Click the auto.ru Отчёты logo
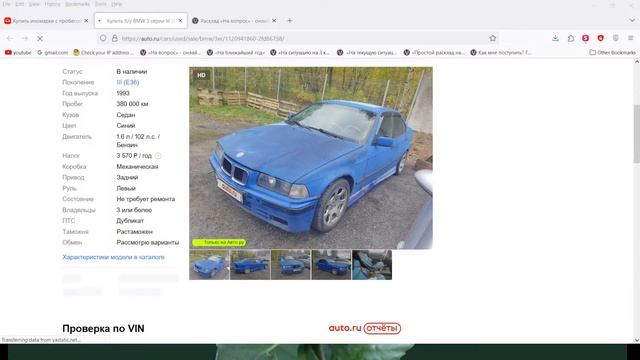Screen dimensions: 640x360 tap(364, 328)
